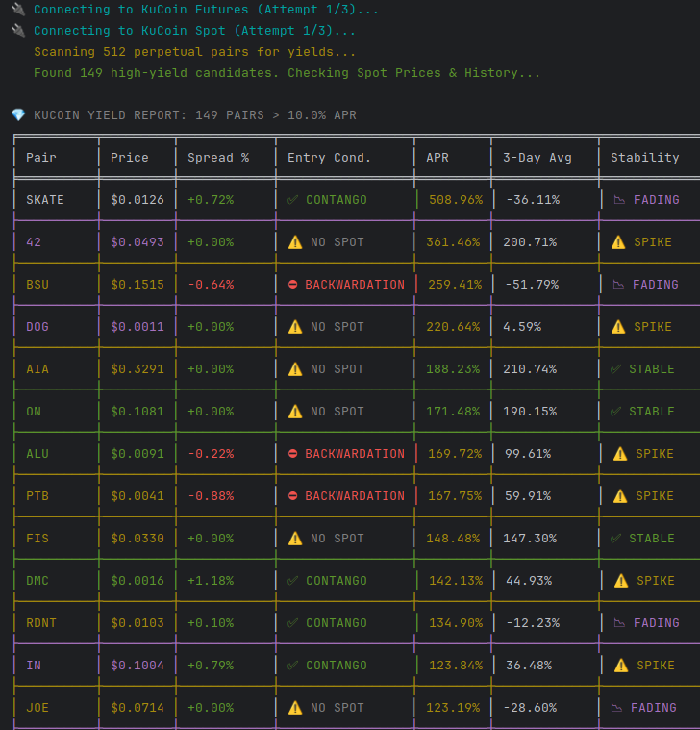Click the checkmark icon in ON's STABLE cell
Image resolution: width=700 pixels, height=730 pixels.
click(615, 412)
